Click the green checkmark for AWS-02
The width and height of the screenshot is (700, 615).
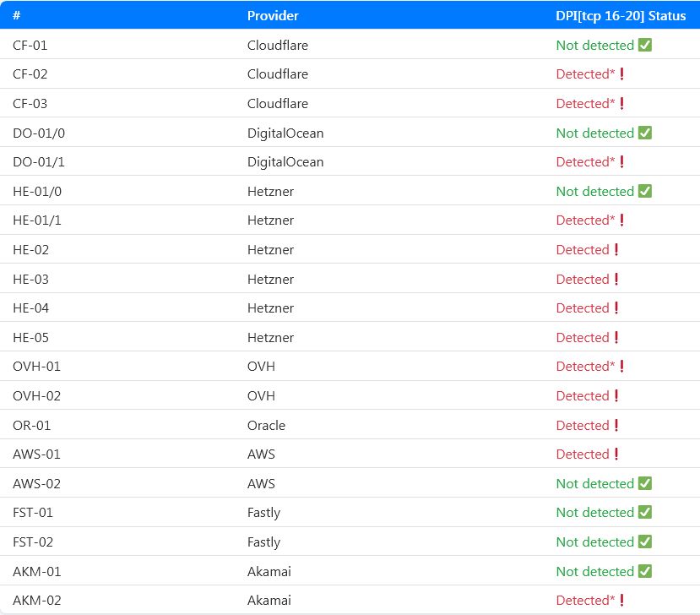click(x=645, y=483)
